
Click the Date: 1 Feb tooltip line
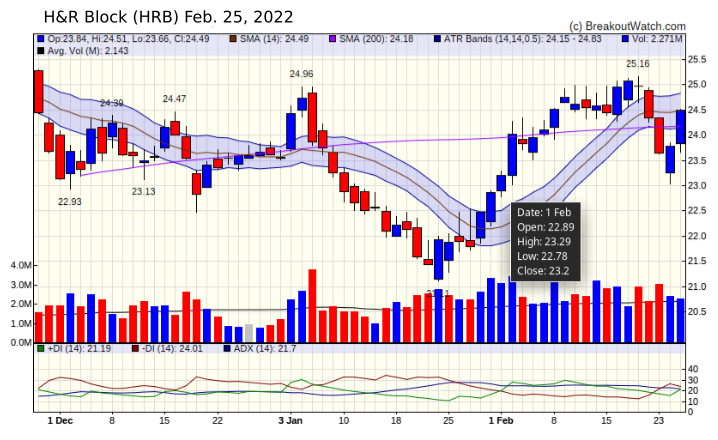coord(544,212)
